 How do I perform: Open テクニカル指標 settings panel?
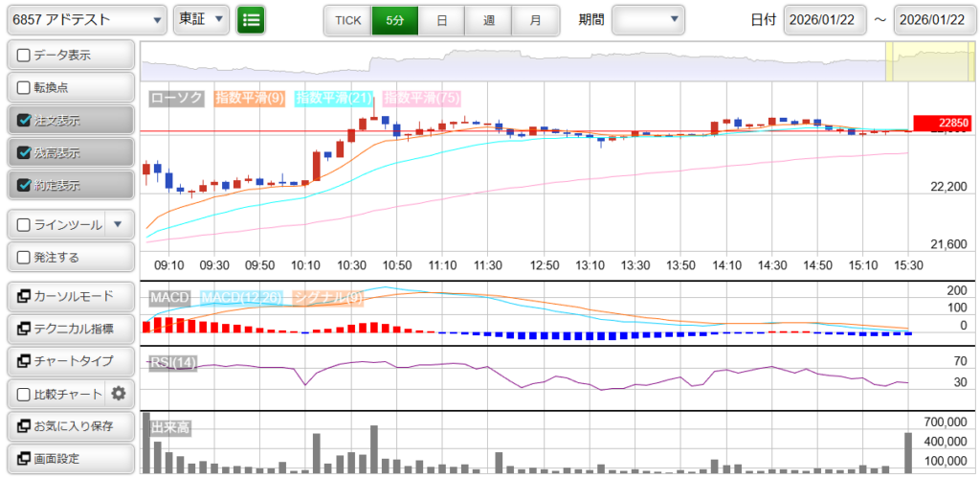point(69,329)
